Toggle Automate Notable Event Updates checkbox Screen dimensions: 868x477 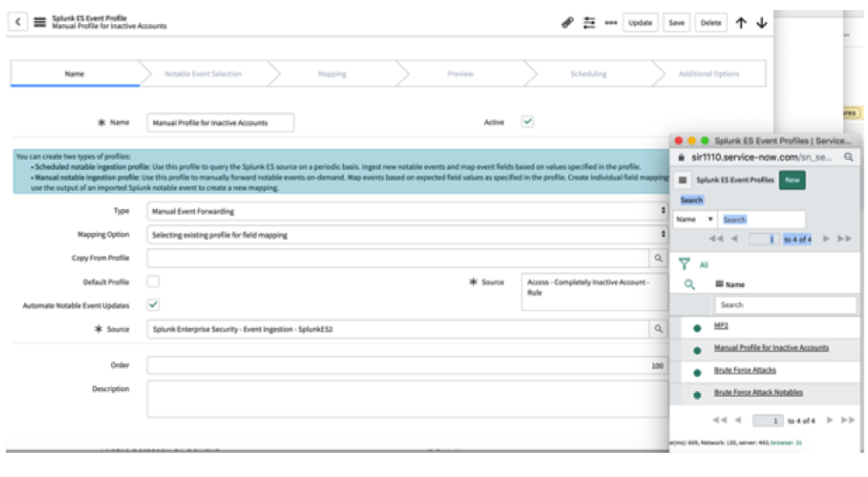click(x=153, y=305)
